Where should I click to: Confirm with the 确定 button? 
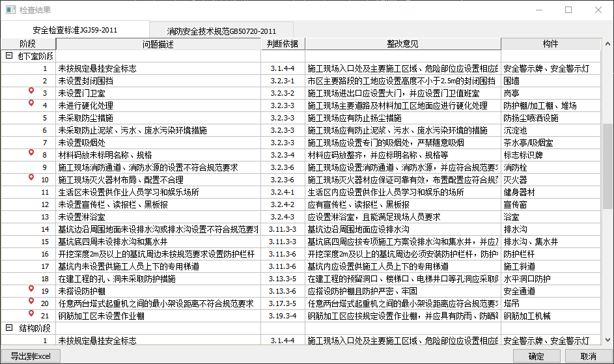[x=536, y=356]
